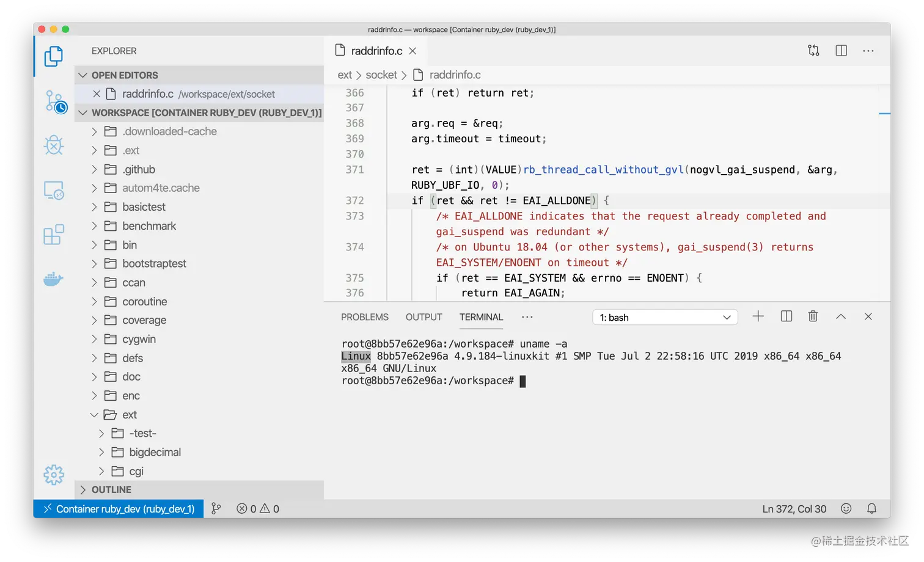This screenshot has height=562, width=924.
Task: Collapse the ext folder
Action: (94, 415)
